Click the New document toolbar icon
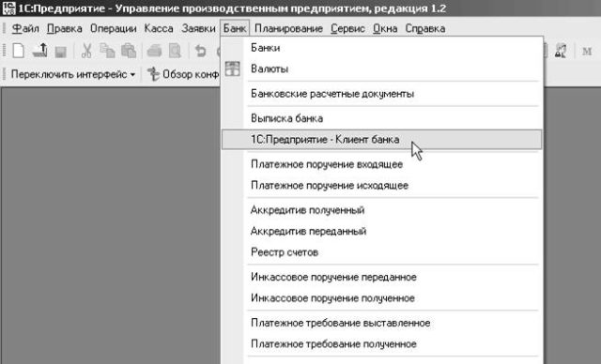 click(x=19, y=51)
